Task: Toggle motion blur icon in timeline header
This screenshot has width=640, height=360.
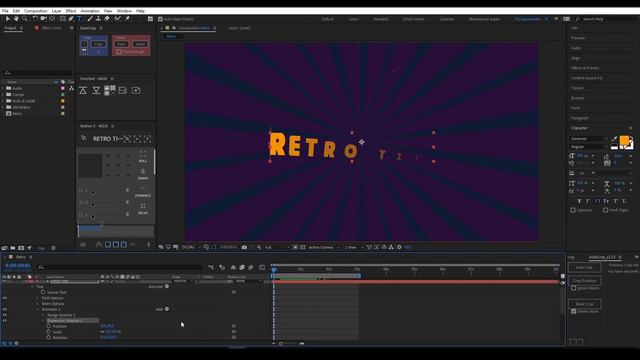Action: coord(251,268)
